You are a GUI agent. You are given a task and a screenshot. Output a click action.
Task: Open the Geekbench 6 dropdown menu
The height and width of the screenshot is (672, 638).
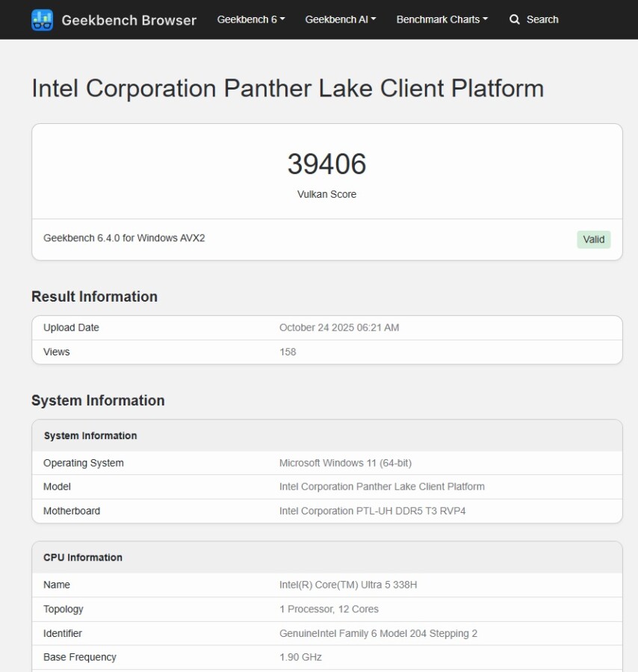[251, 19]
